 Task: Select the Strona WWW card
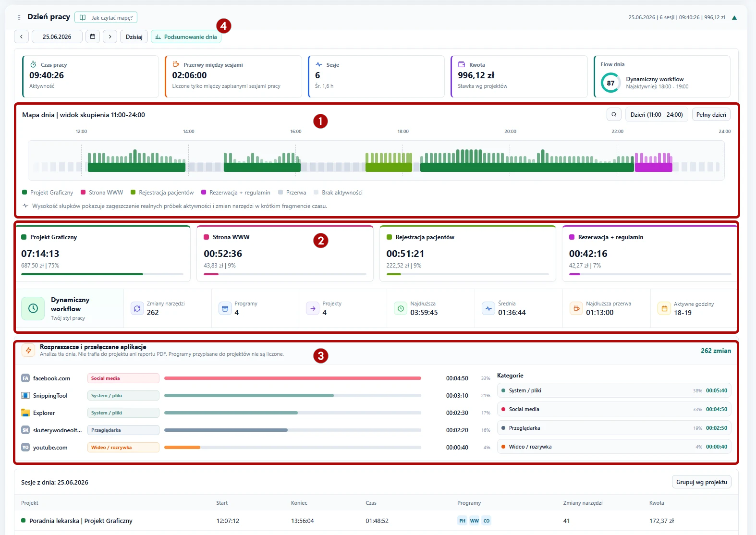285,254
